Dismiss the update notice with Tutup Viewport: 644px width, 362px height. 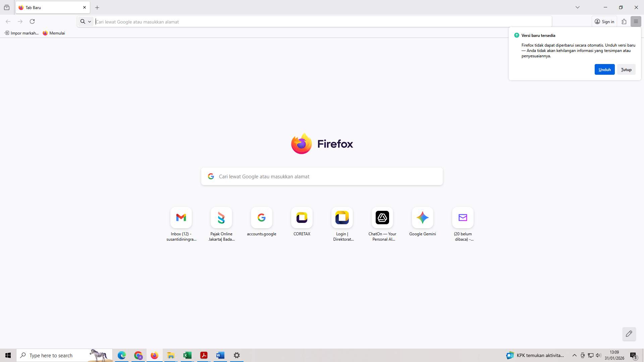tap(626, 70)
